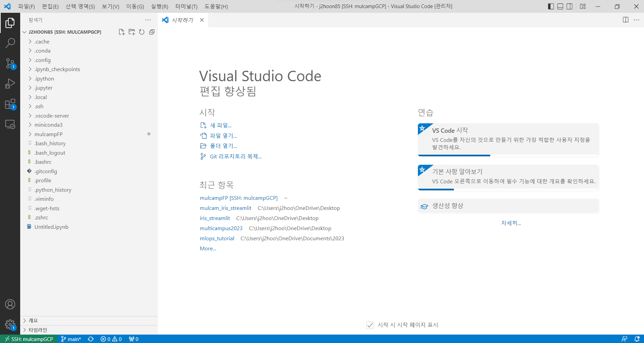Click the main* git branch indicator
The height and width of the screenshot is (343, 644).
[x=71, y=339]
